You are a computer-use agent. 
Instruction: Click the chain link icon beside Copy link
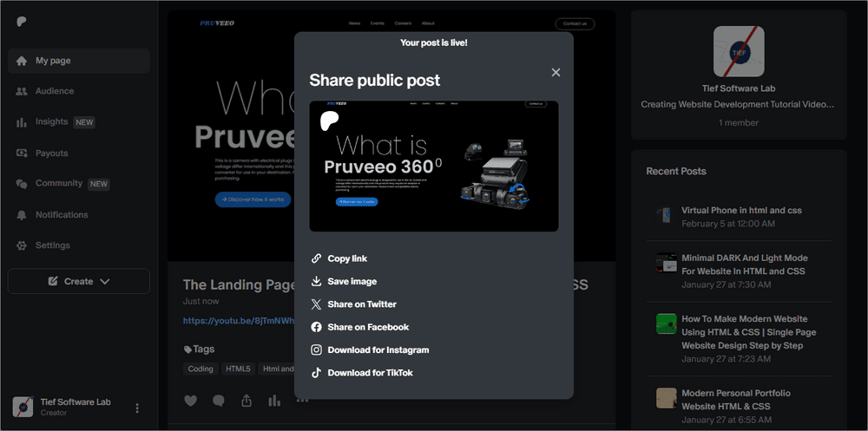[x=316, y=258]
